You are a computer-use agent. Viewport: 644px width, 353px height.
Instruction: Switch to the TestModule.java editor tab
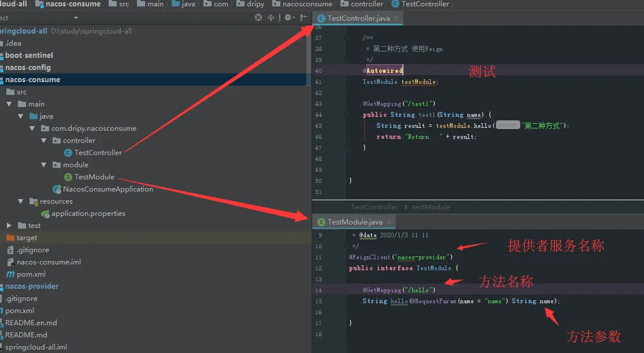(354, 222)
